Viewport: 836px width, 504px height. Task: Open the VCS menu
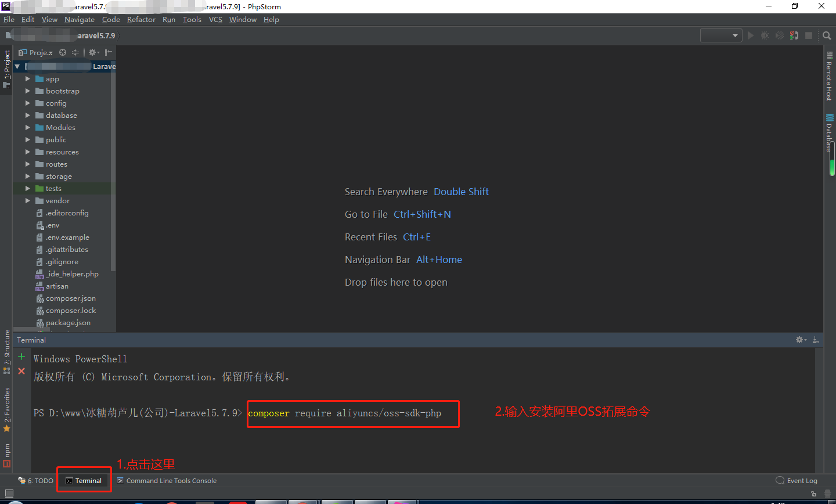pyautogui.click(x=215, y=20)
